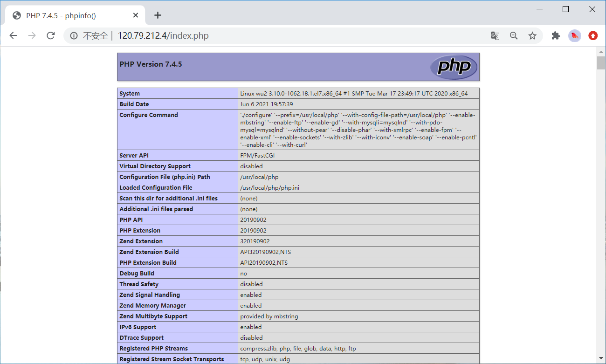Maximize the Chrome window

point(565,9)
